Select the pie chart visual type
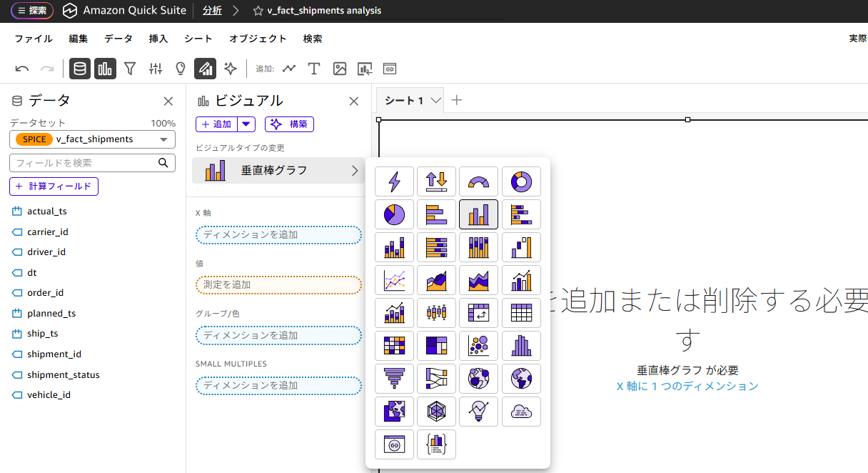This screenshot has width=868, height=473. [394, 214]
